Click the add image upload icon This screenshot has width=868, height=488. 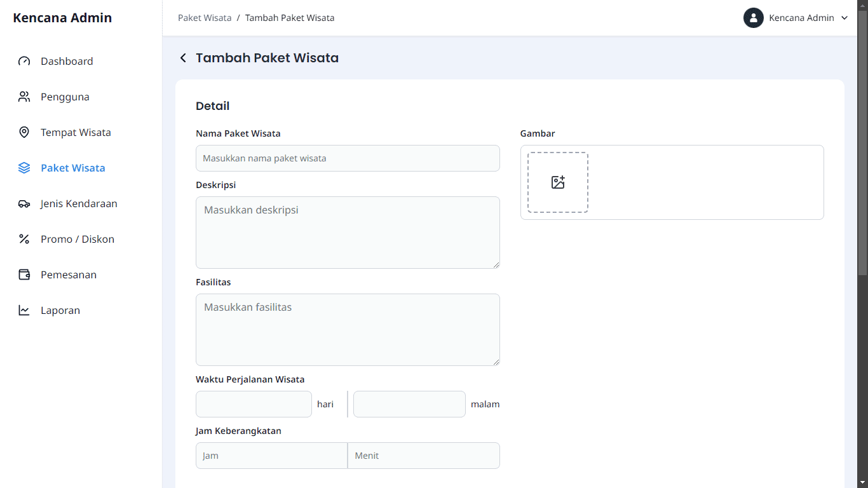pyautogui.click(x=558, y=182)
